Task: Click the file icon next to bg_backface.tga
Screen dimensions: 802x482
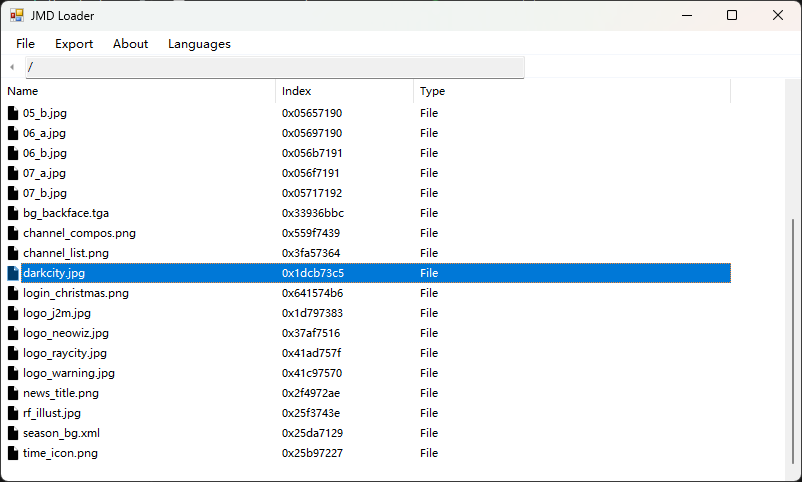Action: click(13, 213)
